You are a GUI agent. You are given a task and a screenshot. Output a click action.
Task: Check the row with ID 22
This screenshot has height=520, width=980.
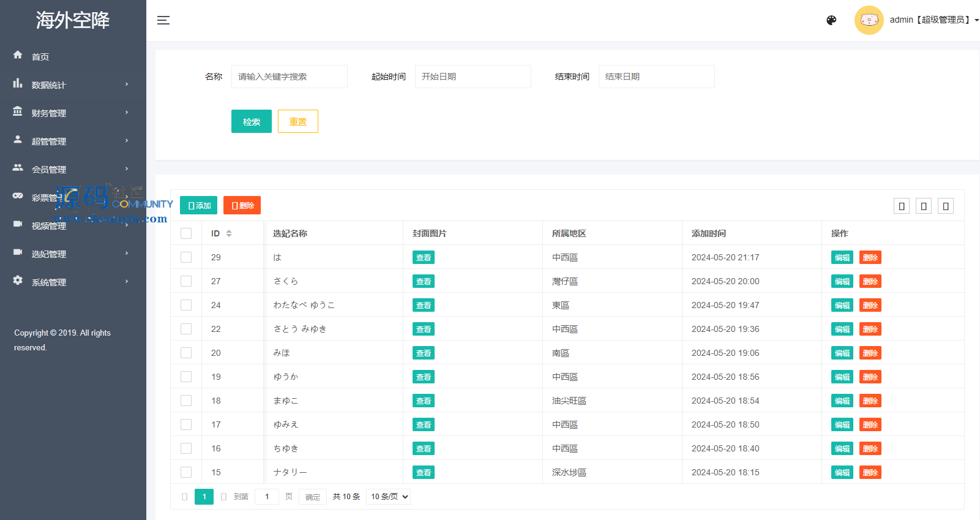[x=186, y=329]
